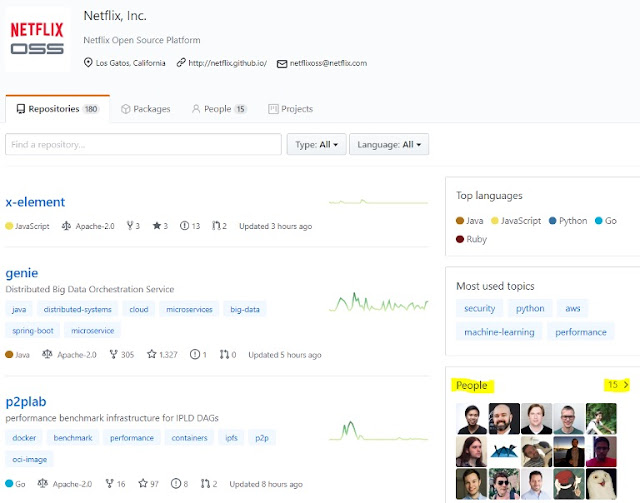The image size is (640, 503).
Task: Open the python topic in Most used topics
Action: coord(530,309)
